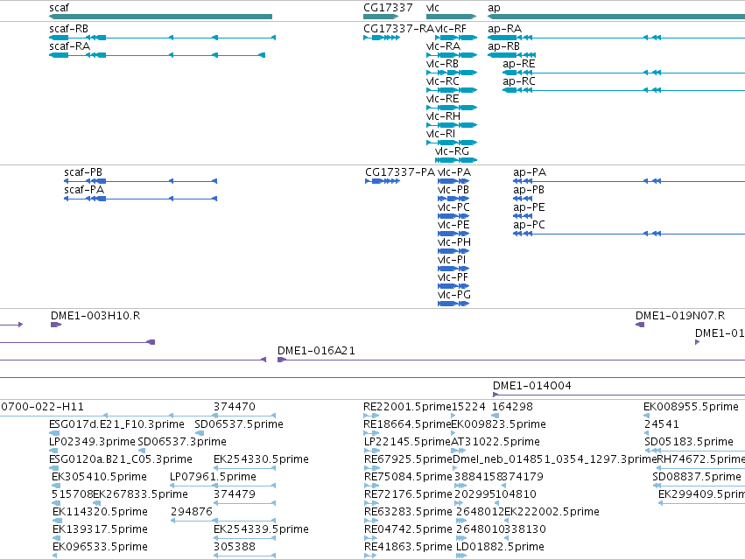The height and width of the screenshot is (560, 745).
Task: Select the scaf gene bar
Action: coord(160,17)
